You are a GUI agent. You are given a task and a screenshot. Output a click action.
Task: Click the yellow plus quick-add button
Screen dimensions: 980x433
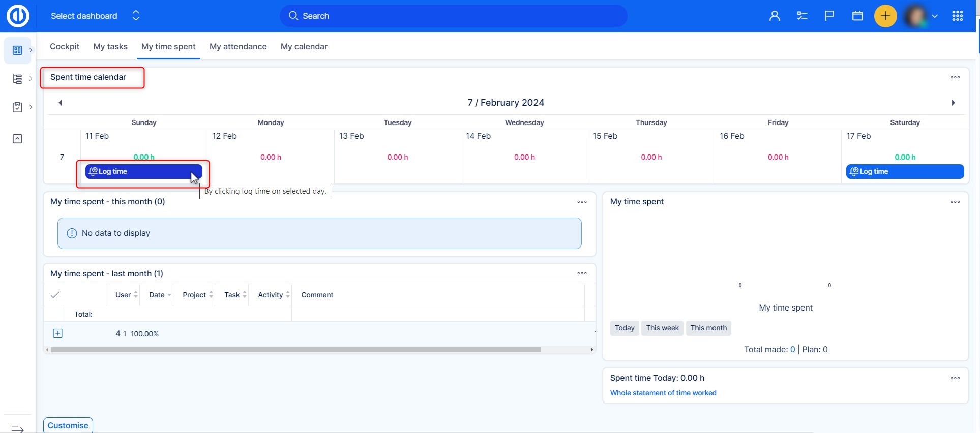tap(885, 16)
